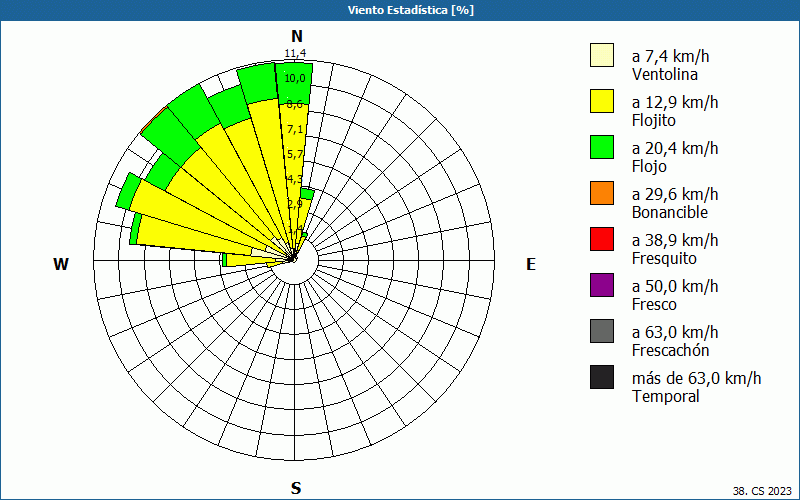This screenshot has height=500, width=800.
Task: Select the W compass label
Action: (x=61, y=264)
